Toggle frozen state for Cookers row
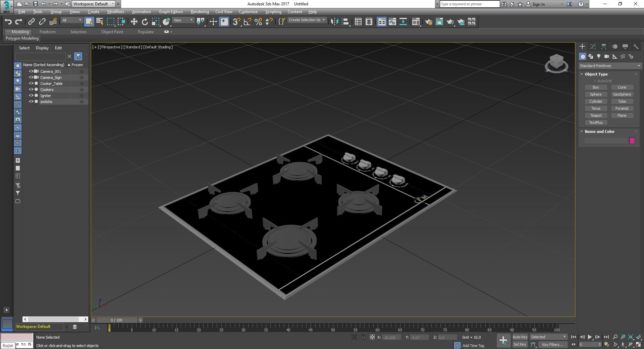644x349 pixels. click(x=82, y=90)
